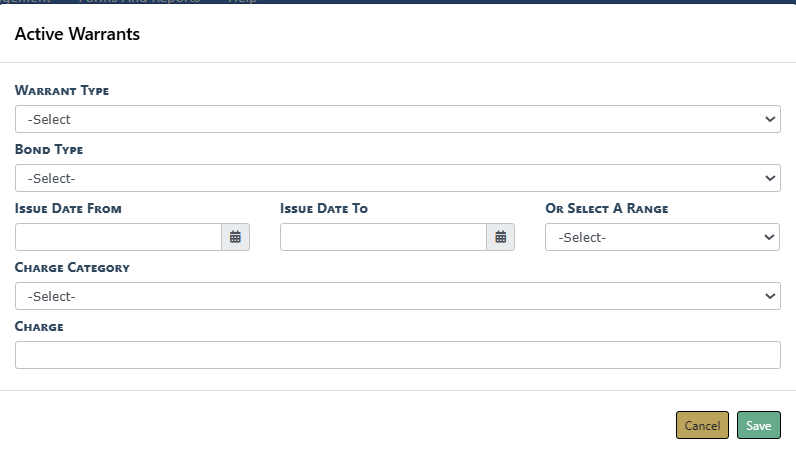Open the Bond Type dropdown
The height and width of the screenshot is (456, 796).
click(397, 178)
